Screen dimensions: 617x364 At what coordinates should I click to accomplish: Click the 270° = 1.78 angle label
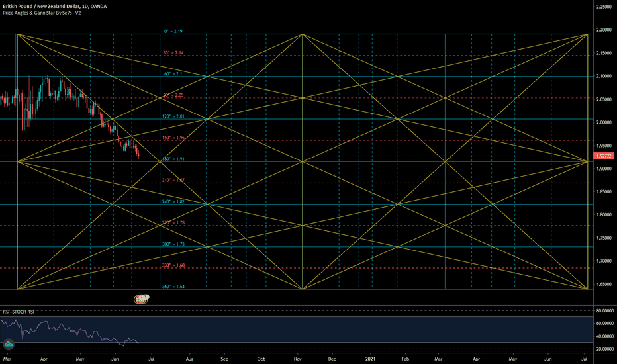pos(173,223)
